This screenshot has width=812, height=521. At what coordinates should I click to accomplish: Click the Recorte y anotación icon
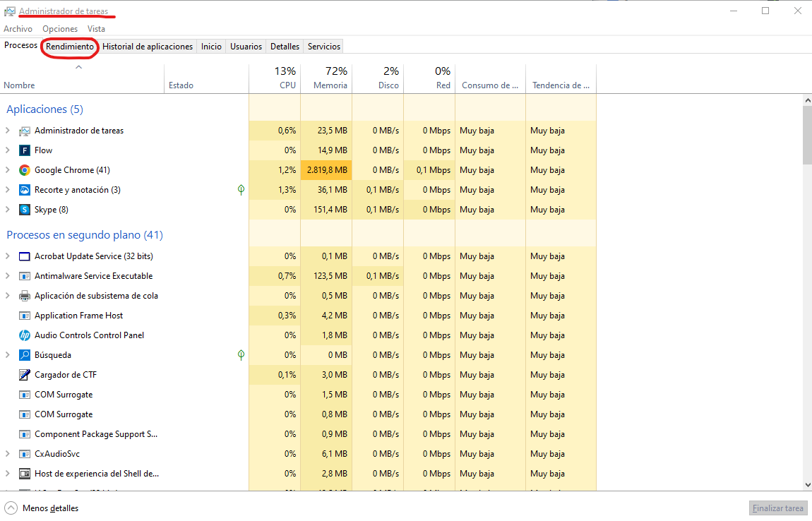[x=25, y=190]
